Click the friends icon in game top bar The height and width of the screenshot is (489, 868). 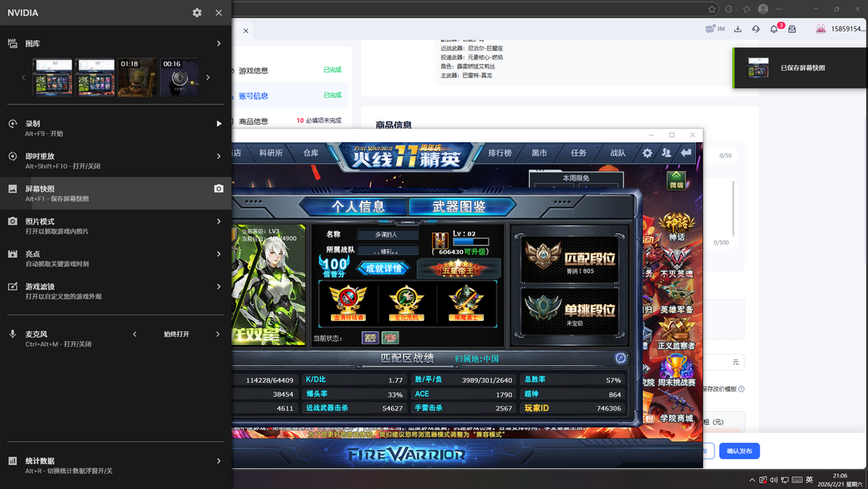(x=666, y=153)
